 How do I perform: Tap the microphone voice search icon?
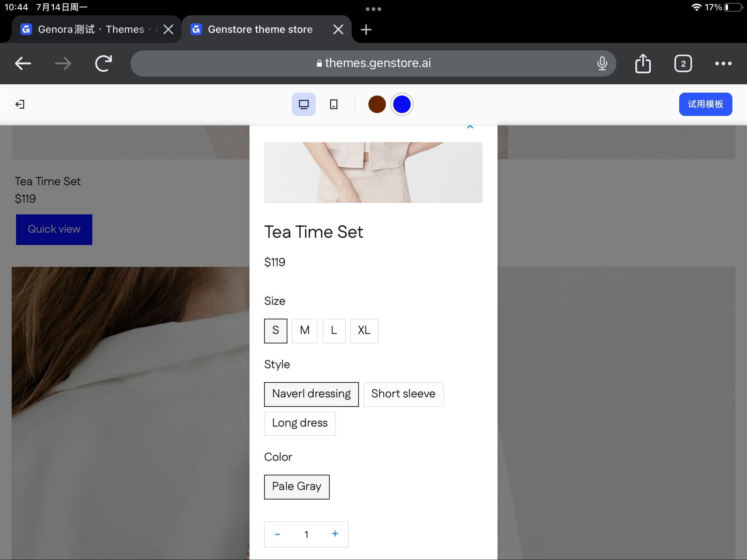(x=602, y=63)
